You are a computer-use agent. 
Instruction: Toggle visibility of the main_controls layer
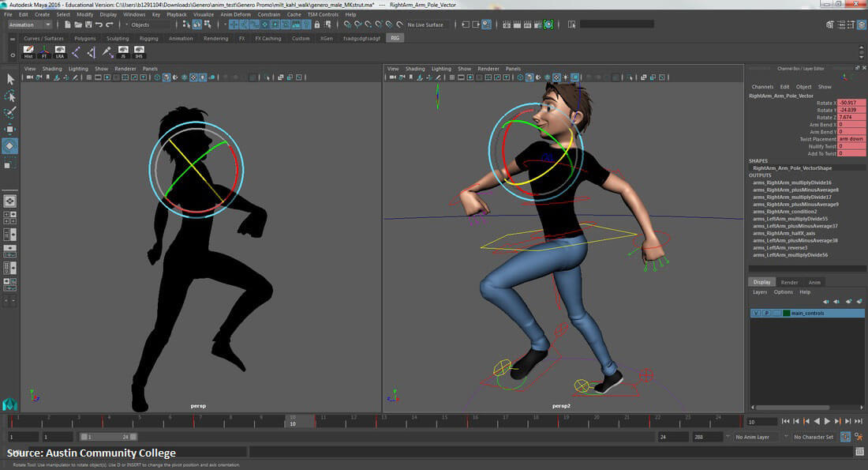point(756,314)
